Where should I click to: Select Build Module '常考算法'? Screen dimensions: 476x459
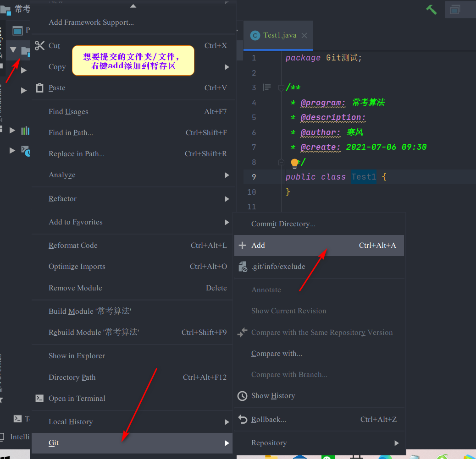click(x=132, y=311)
